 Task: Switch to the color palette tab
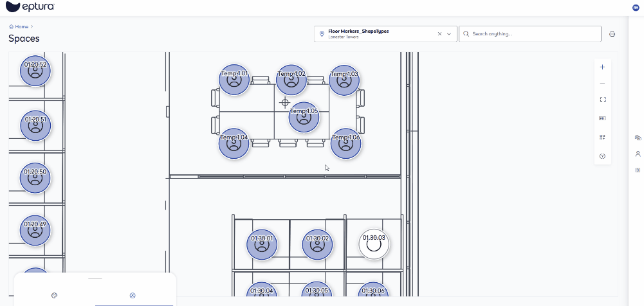(54, 295)
